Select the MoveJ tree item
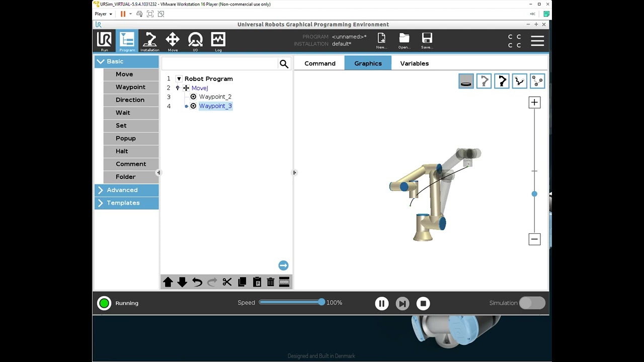Screen dimensions: 644x362 (x=200, y=88)
